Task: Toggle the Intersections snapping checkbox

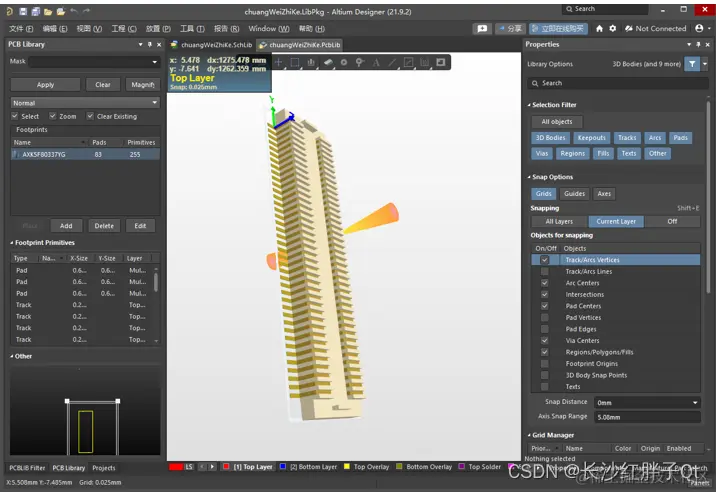Action: coord(544,294)
